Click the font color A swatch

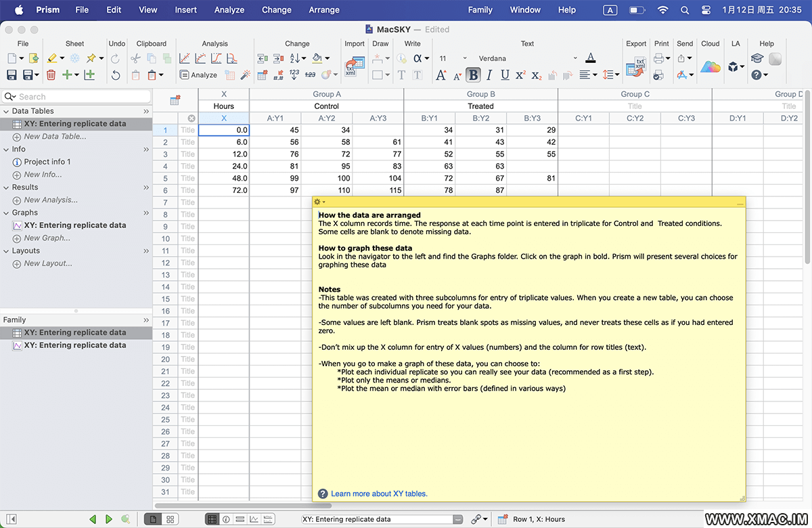591,59
